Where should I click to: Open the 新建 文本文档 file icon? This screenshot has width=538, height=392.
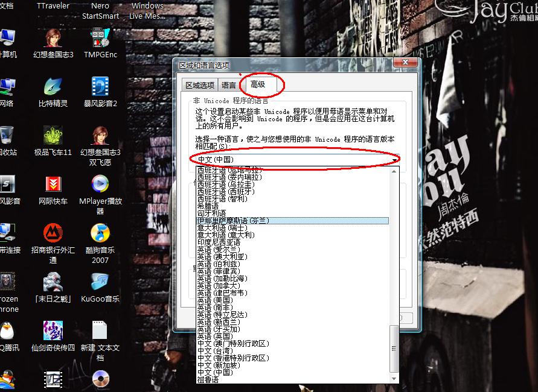point(100,331)
